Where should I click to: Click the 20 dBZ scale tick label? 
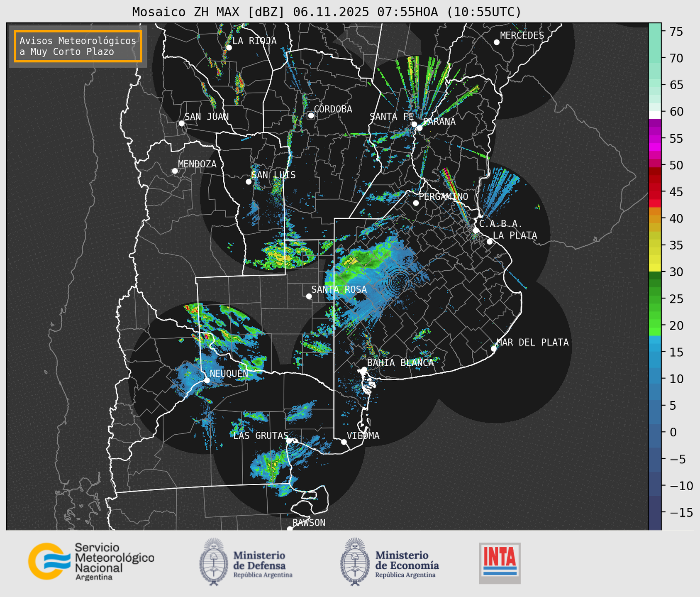(676, 325)
